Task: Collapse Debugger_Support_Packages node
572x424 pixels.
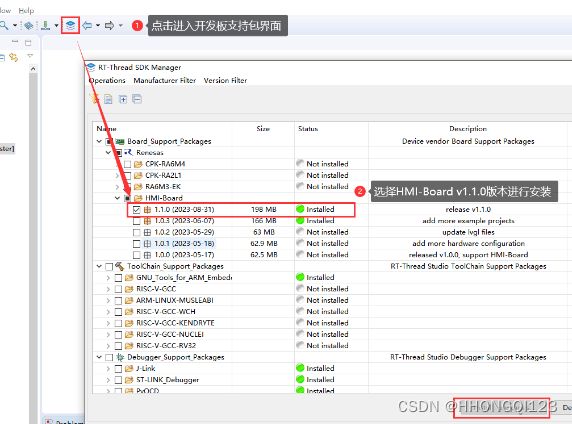Action: (99, 357)
